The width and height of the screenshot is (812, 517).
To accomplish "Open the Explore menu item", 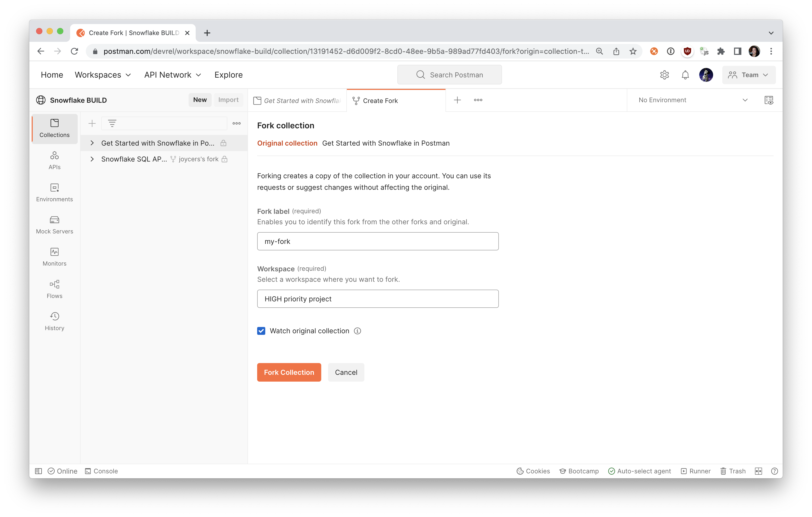I will click(228, 75).
